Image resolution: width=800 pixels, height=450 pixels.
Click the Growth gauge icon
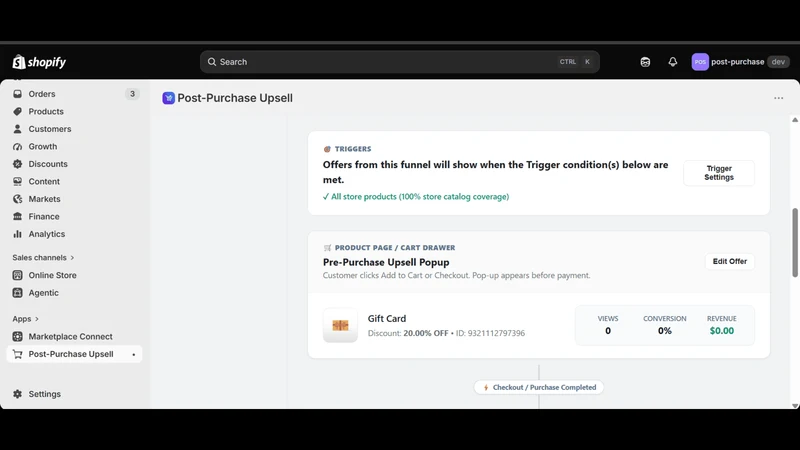[x=17, y=146]
